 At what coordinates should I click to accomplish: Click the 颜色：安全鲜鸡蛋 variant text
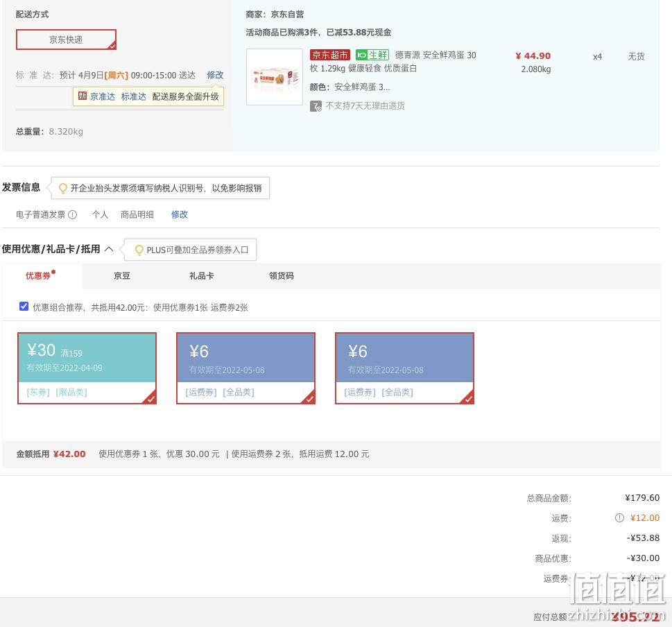click(350, 87)
